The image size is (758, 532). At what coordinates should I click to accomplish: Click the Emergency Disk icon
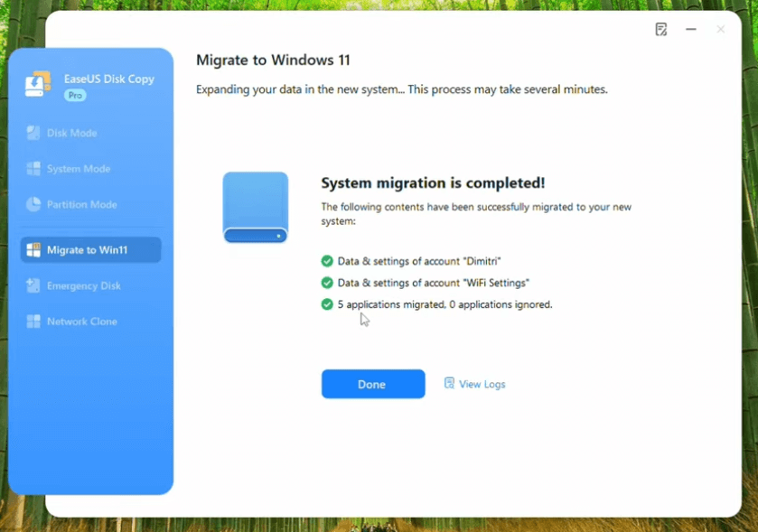(34, 285)
